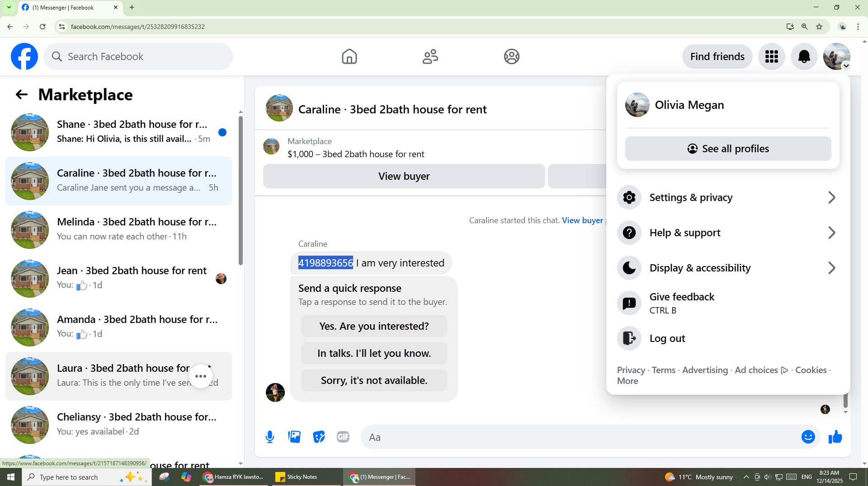Go to the Home feed icon
The height and width of the screenshot is (486, 868).
pos(349,56)
